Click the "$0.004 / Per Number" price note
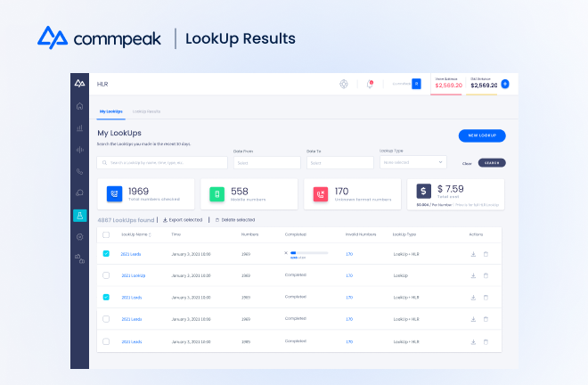Screen dimensions: 588x385 point(434,205)
